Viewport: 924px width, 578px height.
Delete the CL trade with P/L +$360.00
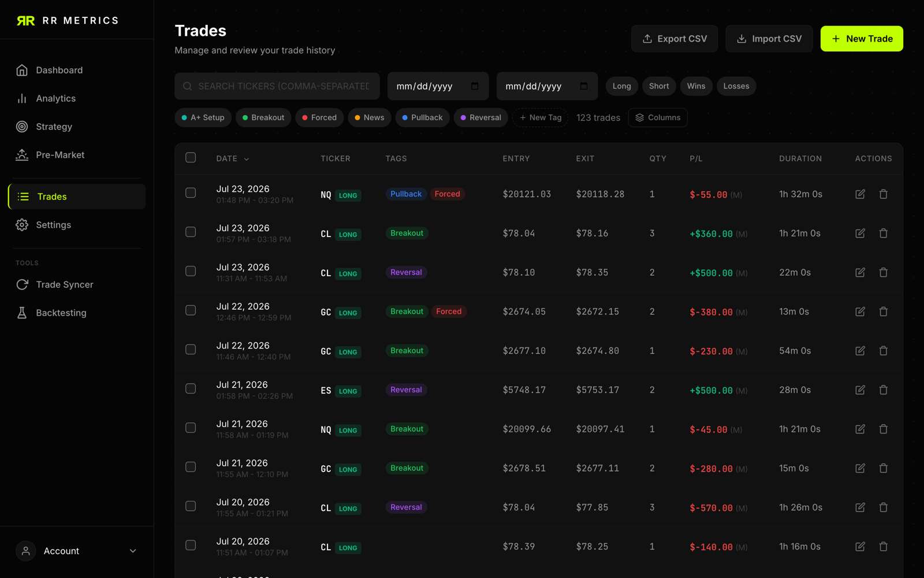point(883,234)
